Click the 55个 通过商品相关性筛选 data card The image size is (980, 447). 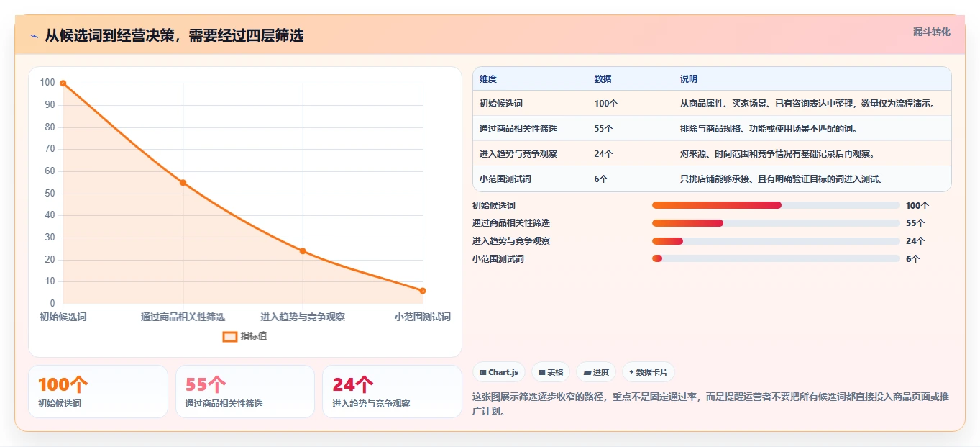245,392
